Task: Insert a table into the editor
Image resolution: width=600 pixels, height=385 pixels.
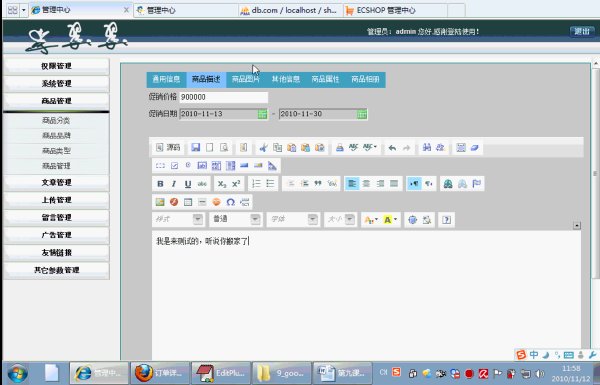Action: click(x=188, y=202)
